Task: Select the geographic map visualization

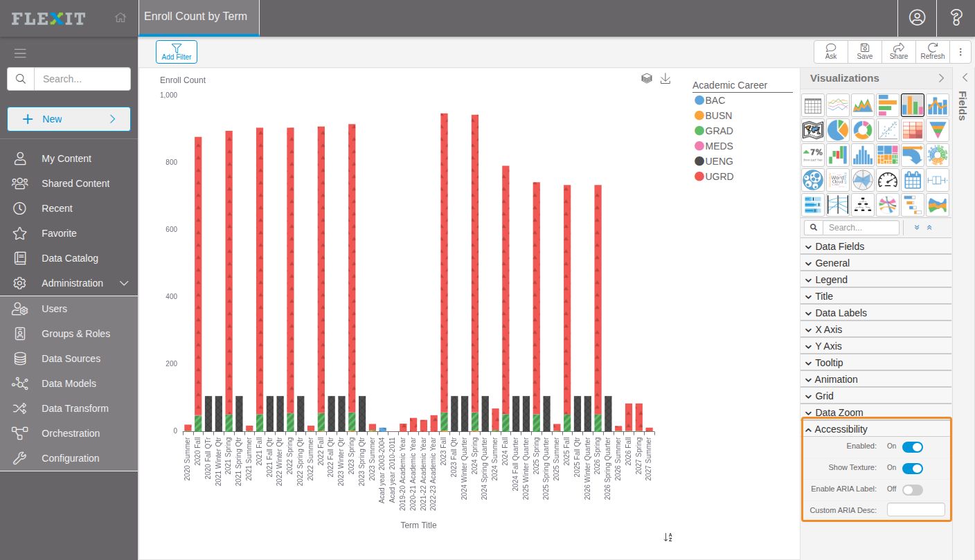Action: tap(813, 130)
